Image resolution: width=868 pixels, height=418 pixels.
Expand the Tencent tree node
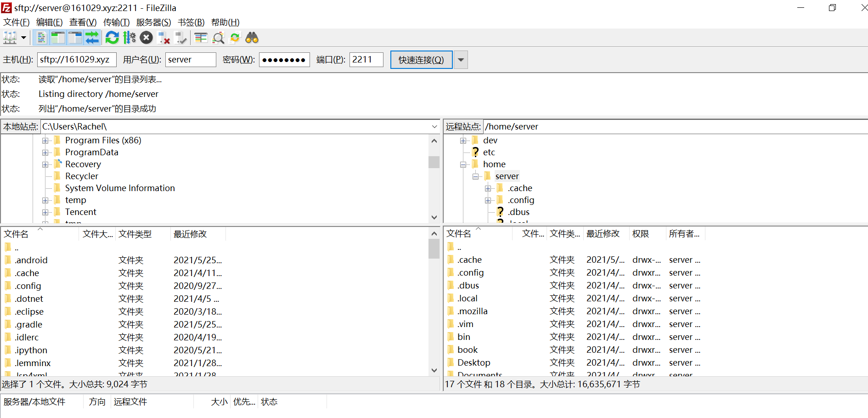[45, 212]
